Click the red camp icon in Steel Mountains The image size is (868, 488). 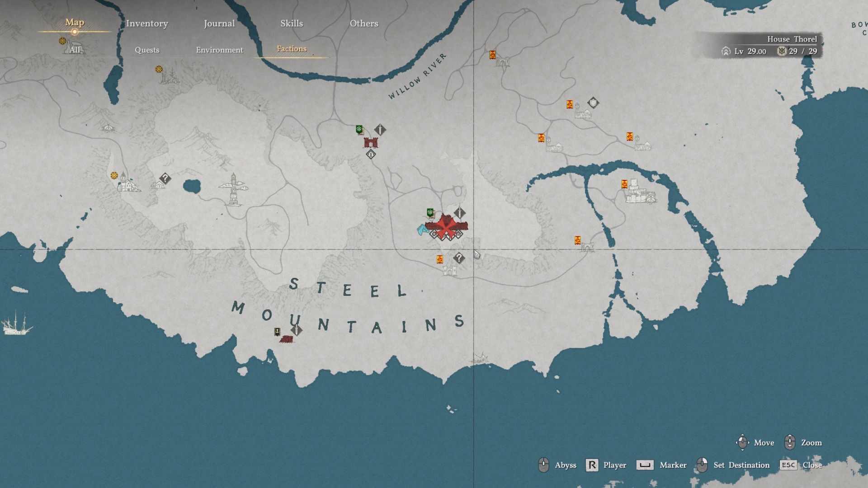pyautogui.click(x=286, y=339)
